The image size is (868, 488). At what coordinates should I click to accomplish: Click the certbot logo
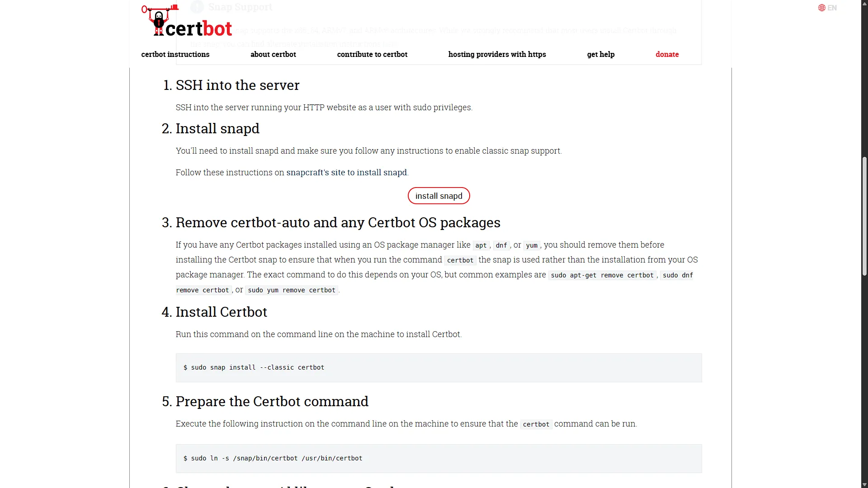pos(187,21)
